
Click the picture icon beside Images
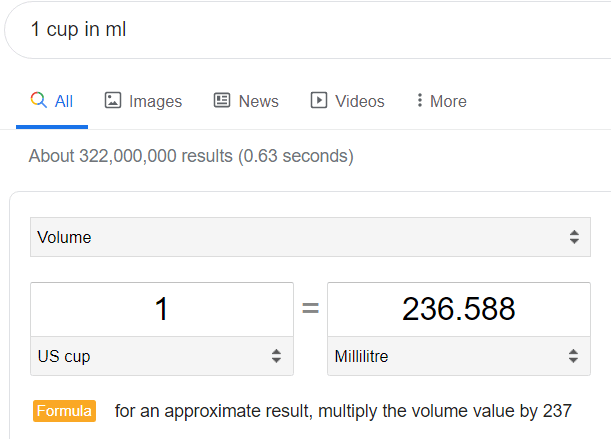pos(113,100)
